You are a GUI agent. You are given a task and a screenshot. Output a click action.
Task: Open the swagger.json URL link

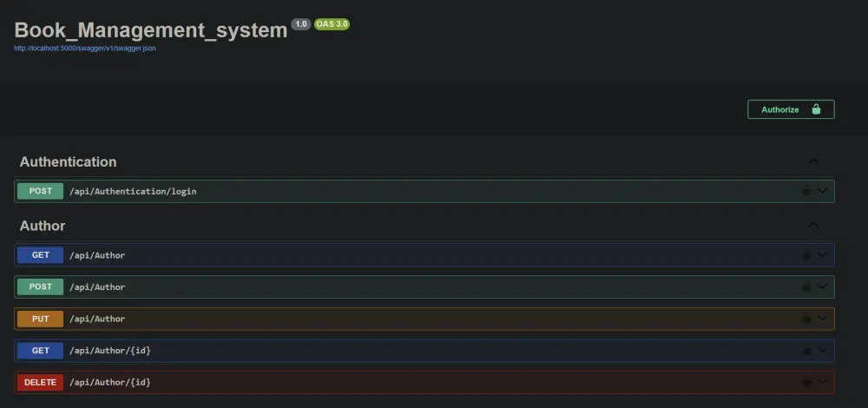pyautogui.click(x=85, y=49)
